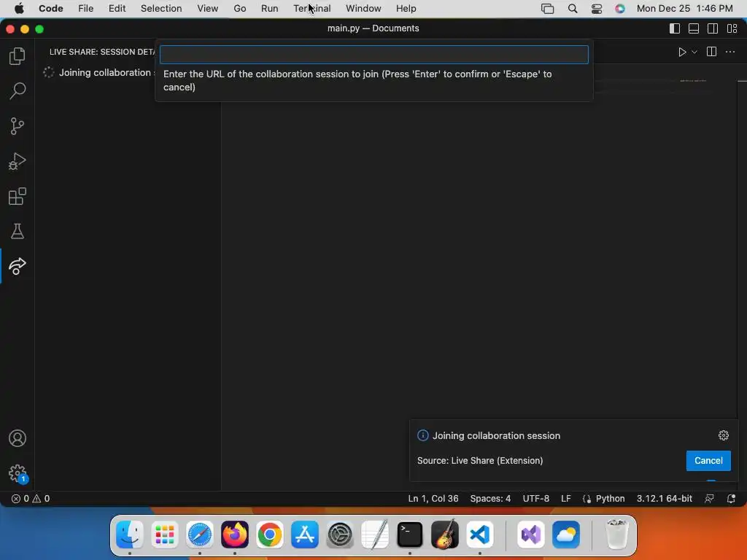This screenshot has width=747, height=560.
Task: Open Customize Layout menu
Action: pos(732,28)
